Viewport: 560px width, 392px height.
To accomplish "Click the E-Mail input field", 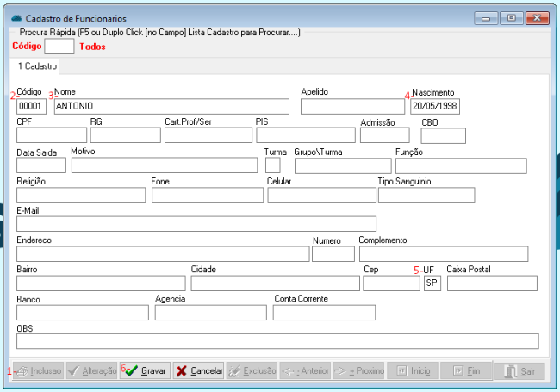I will coord(196,224).
